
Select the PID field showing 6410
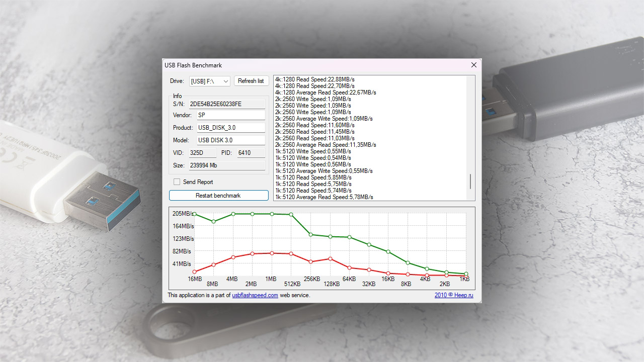pos(251,153)
